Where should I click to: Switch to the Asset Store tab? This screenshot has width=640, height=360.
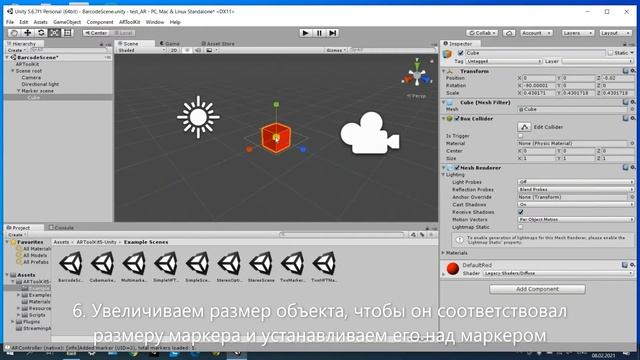coord(218,43)
